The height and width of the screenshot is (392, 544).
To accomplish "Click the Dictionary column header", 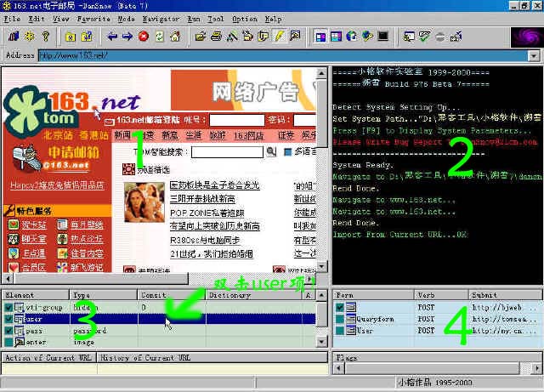I will (x=254, y=295).
